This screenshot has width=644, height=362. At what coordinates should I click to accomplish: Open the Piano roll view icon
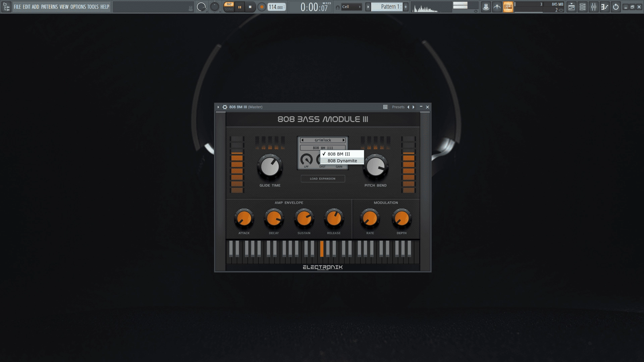click(605, 7)
